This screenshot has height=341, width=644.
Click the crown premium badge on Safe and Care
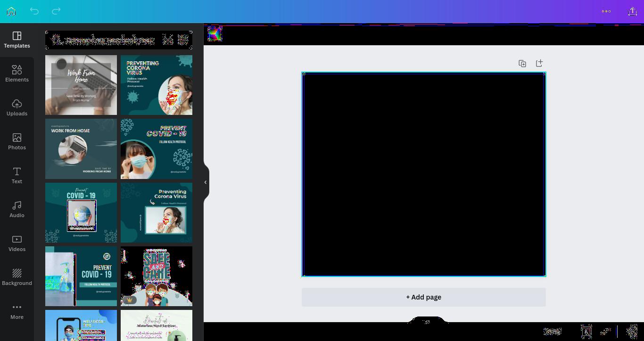(130, 300)
